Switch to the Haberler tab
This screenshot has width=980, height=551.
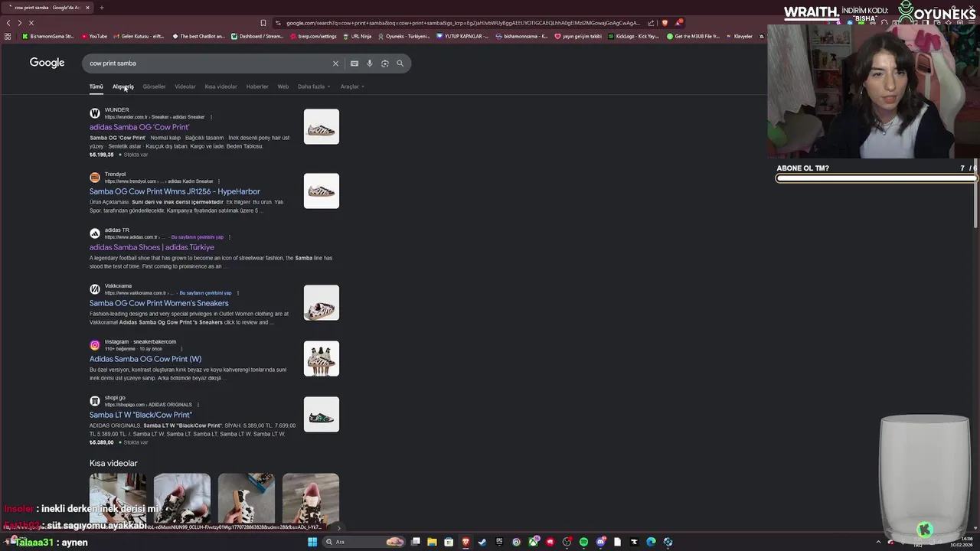click(x=257, y=86)
